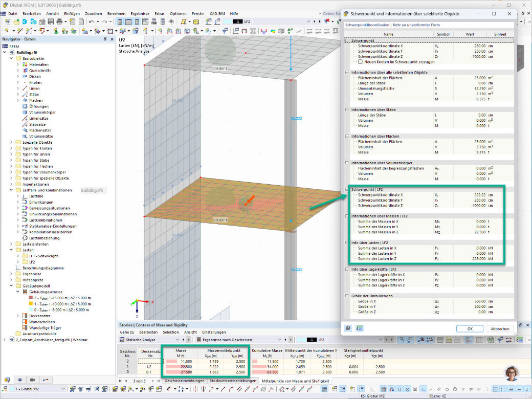Toggle the tables panel view button in toolbar
This screenshot has width=532, height=399.
128,21
